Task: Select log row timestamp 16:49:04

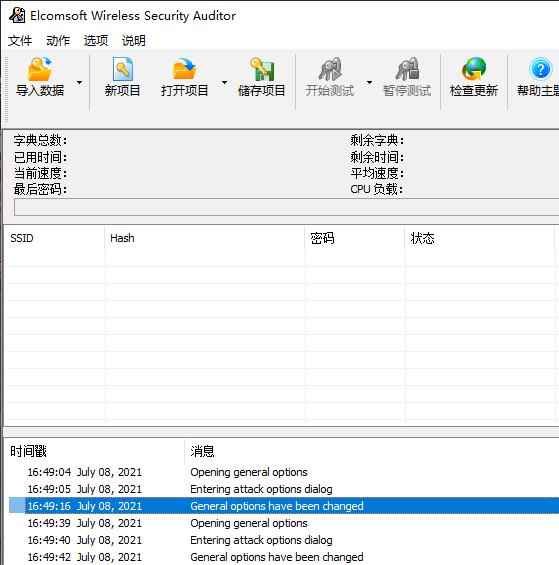Action: [85, 472]
